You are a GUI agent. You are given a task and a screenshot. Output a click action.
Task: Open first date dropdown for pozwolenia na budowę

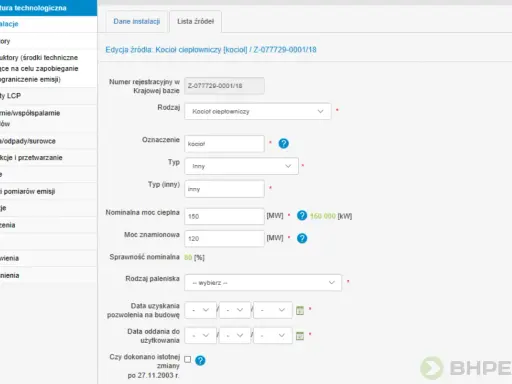[x=201, y=310]
